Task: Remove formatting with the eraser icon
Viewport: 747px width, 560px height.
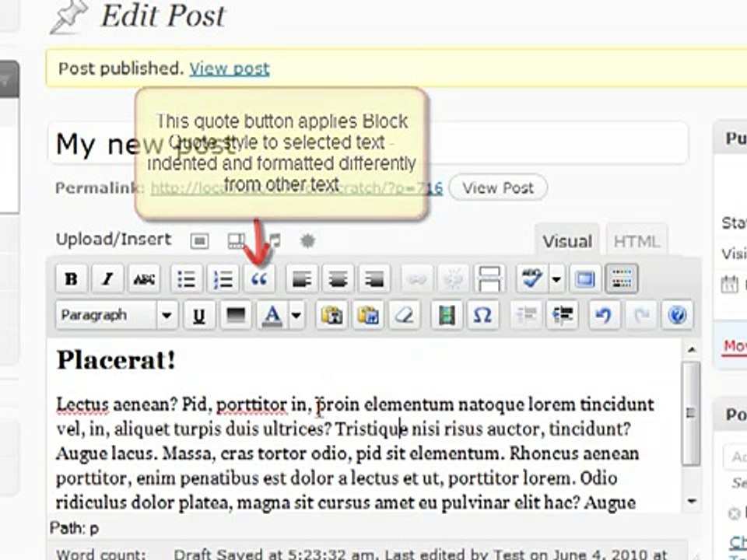Action: point(404,315)
